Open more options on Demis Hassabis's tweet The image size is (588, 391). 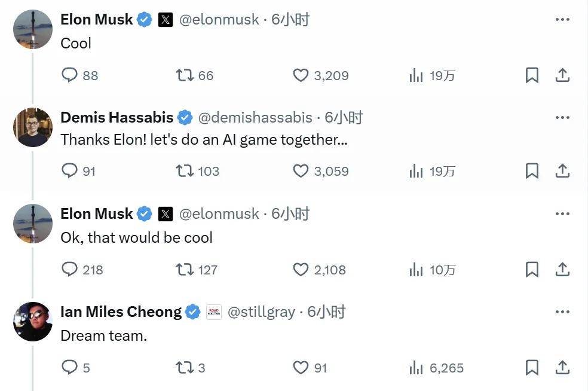562,117
